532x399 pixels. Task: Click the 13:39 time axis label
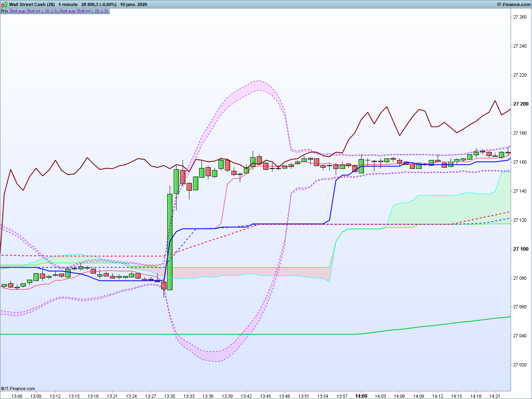click(x=227, y=396)
